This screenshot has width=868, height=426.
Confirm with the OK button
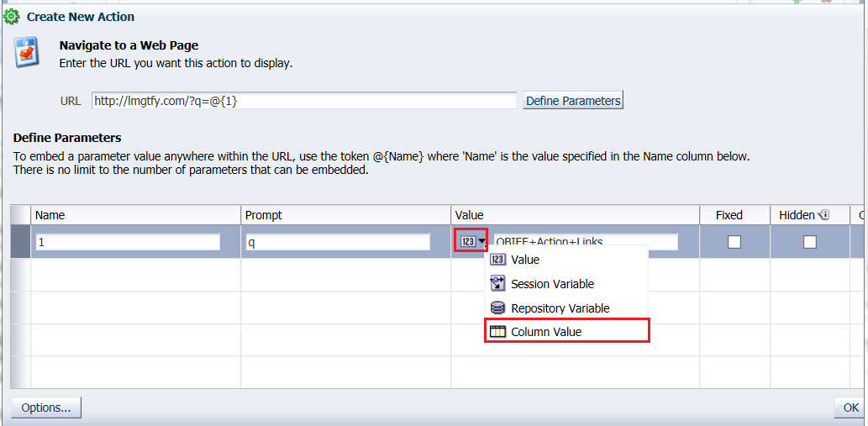[850, 408]
